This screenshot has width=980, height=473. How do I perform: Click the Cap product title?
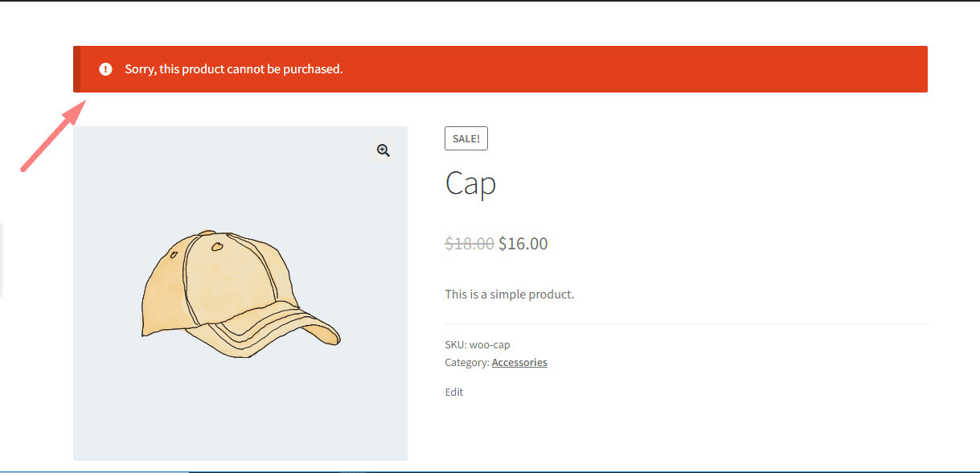click(x=471, y=184)
